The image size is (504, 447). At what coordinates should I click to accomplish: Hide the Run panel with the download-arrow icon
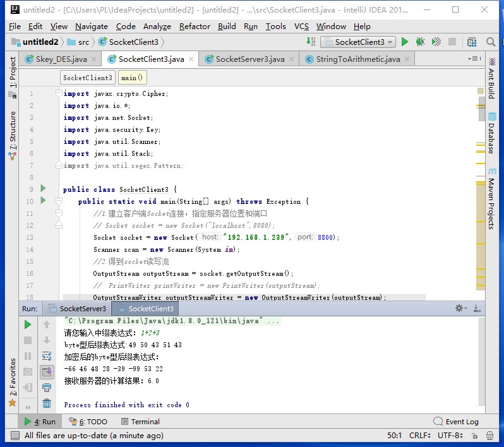click(x=477, y=309)
